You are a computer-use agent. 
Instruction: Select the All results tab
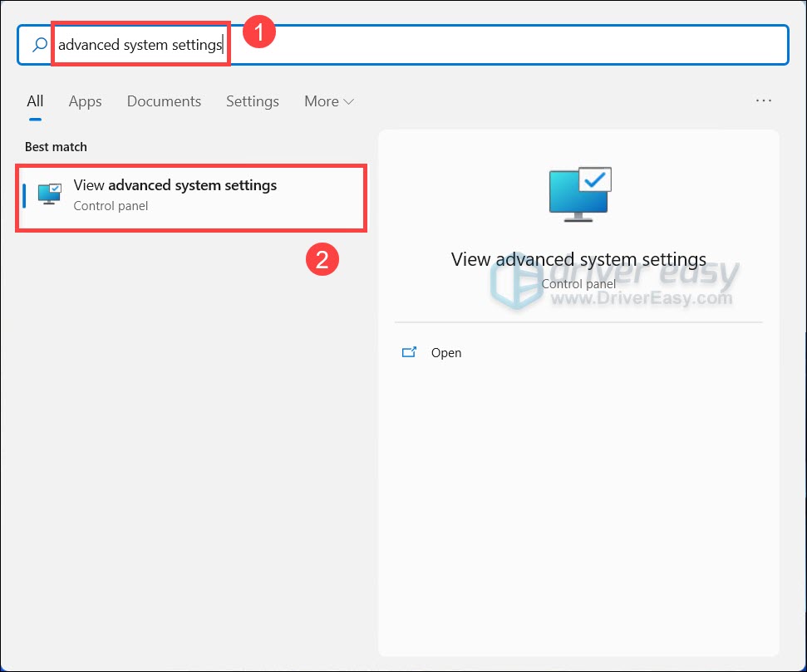tap(34, 101)
